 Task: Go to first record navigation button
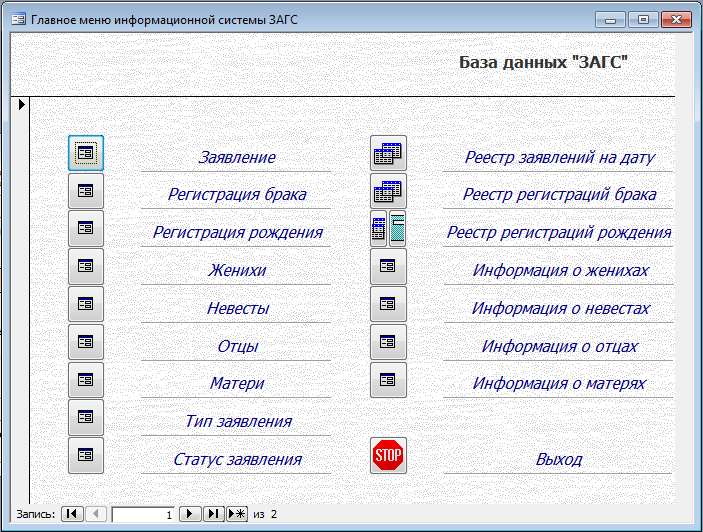tap(72, 514)
